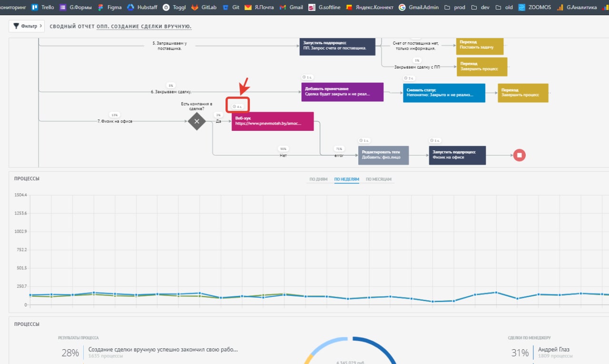Viewport: 609px width, 364px height.
Task: Open report link ОПП. СОЗДАНИЕ СДЕЛКИ ВРУЧНУЮ
Action: 144,26
